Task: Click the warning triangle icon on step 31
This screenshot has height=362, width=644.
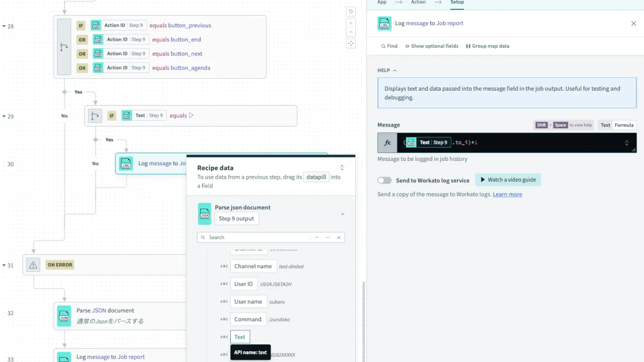Action: click(33, 265)
